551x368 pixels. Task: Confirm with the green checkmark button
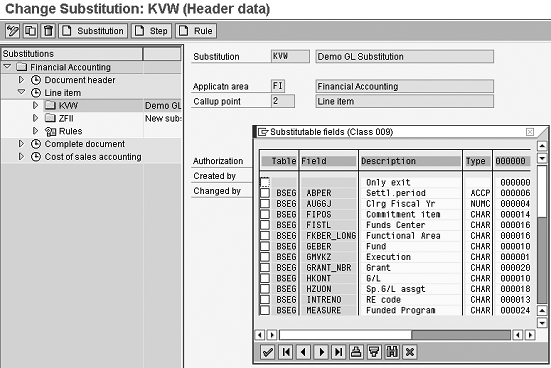pos(268,352)
